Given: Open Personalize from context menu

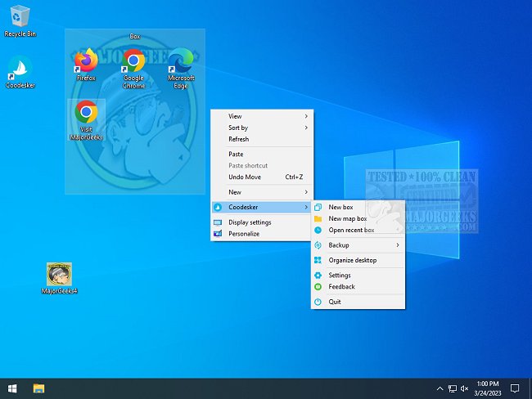Looking at the screenshot, I should click(262, 234).
